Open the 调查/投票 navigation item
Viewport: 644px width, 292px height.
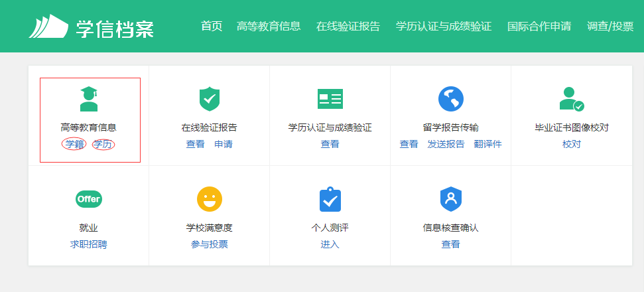pos(610,27)
